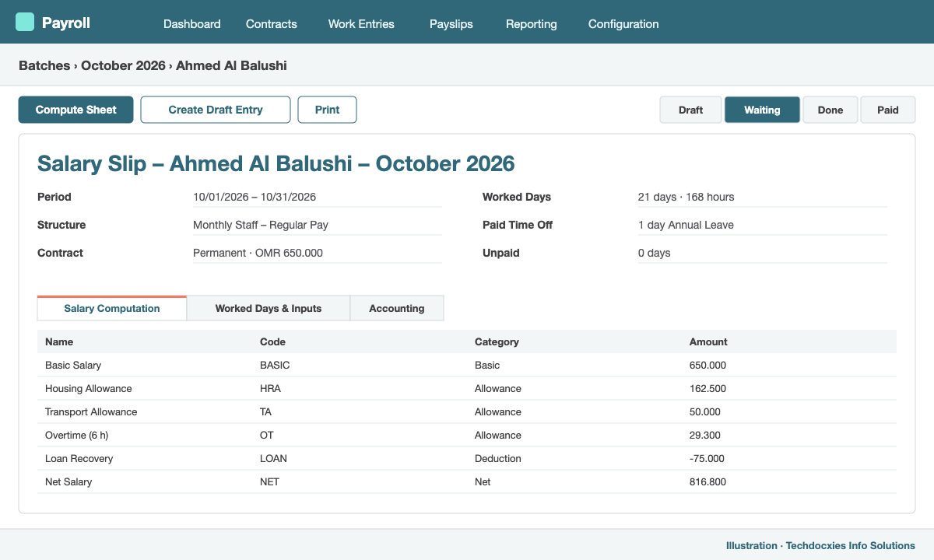Click the HRA code cell
934x560 pixels.
tap(270, 388)
